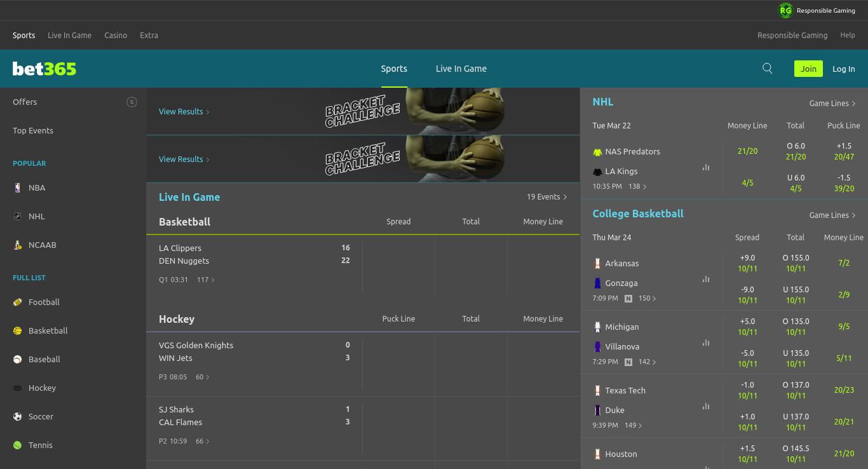Click the NHL logo icon in sidebar
This screenshot has height=469, width=868.
click(18, 216)
